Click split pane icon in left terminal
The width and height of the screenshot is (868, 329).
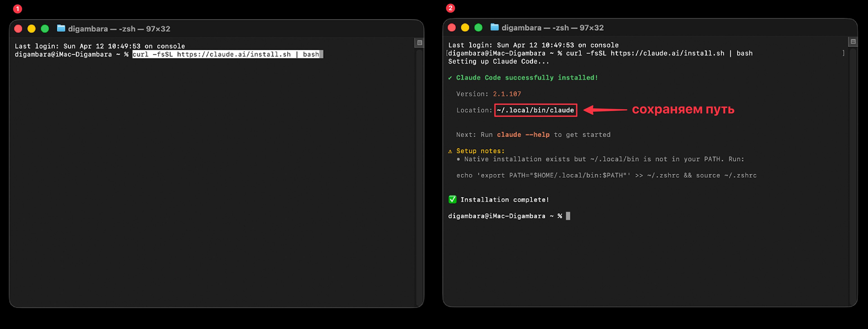(x=420, y=43)
